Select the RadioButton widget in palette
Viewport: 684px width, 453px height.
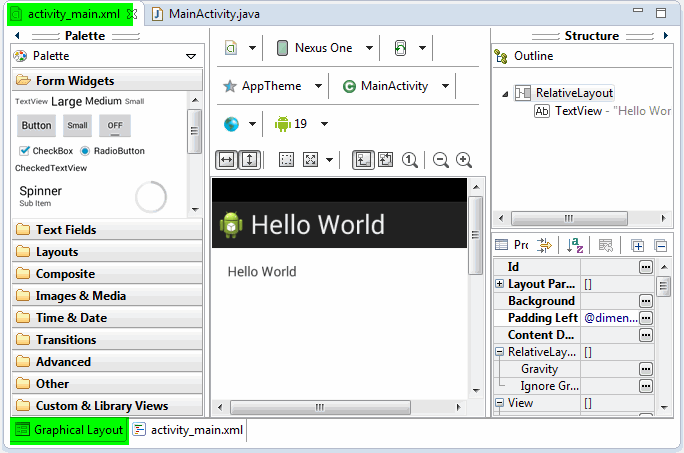113,151
